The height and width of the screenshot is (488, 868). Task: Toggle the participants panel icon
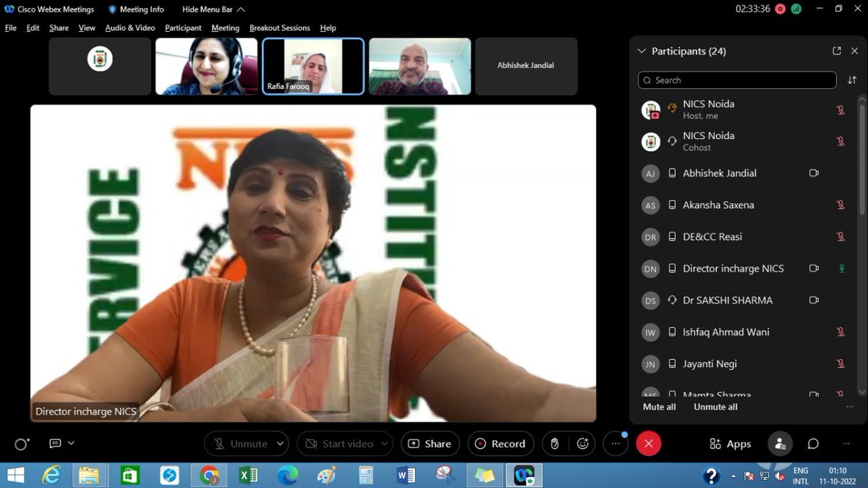pyautogui.click(x=780, y=444)
